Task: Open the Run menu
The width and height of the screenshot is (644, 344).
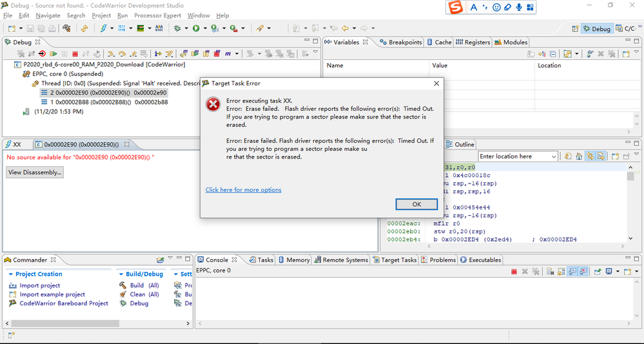Action: tap(122, 15)
